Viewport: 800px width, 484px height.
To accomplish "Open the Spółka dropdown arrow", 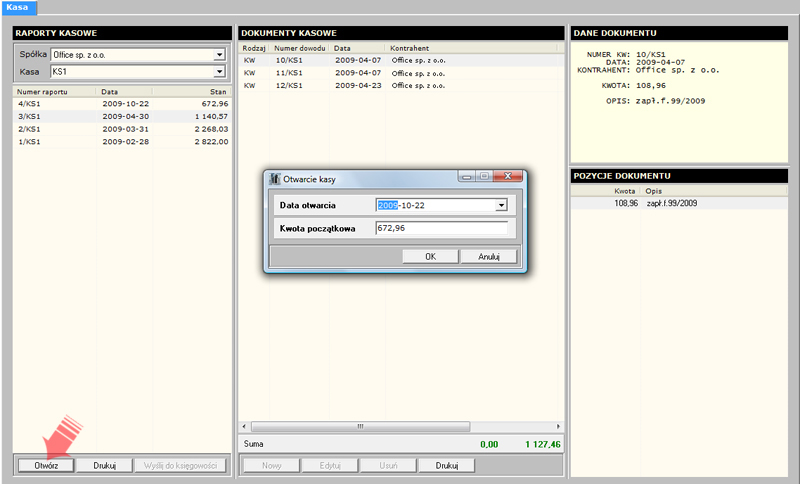I will coord(219,55).
